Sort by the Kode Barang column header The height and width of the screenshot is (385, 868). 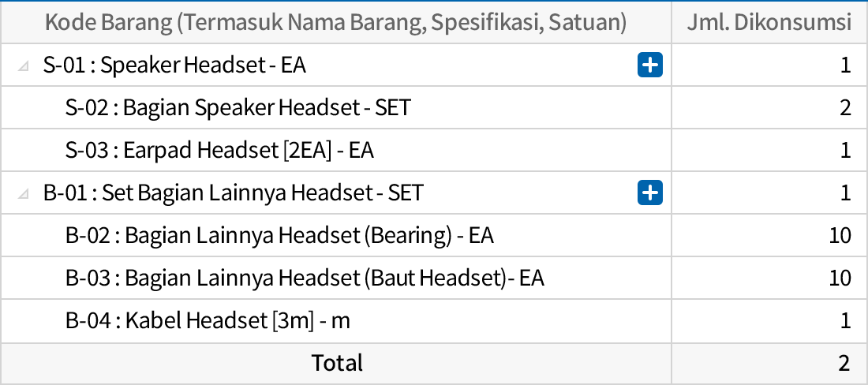click(335, 22)
